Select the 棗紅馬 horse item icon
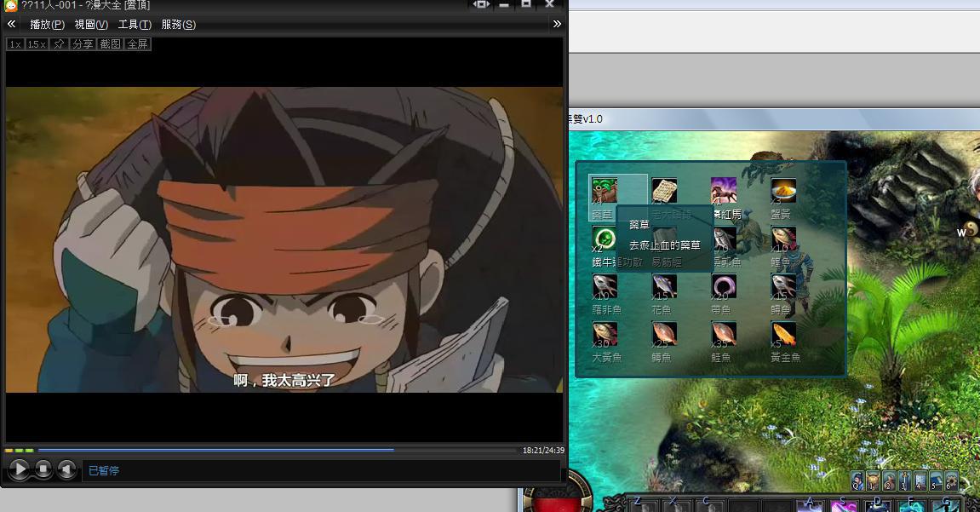Screen dimensions: 980x512 [723, 191]
